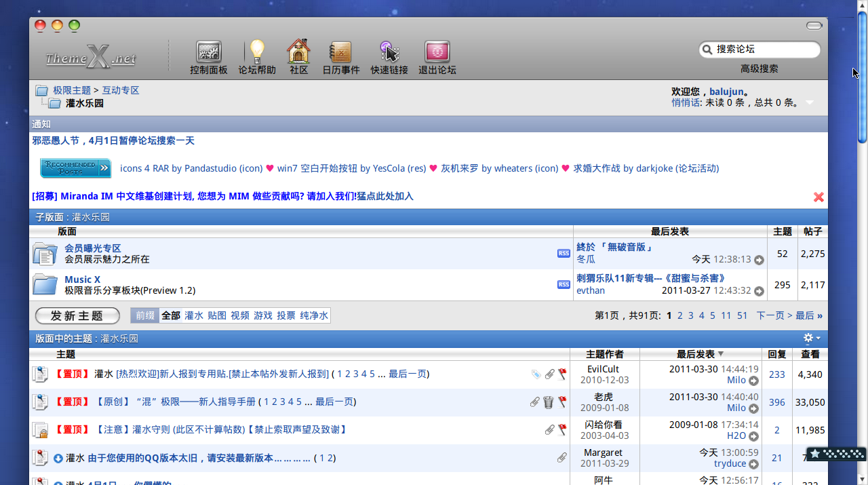The width and height of the screenshot is (868, 485).
Task: Open the 日历事件 calendar icon
Action: (340, 53)
